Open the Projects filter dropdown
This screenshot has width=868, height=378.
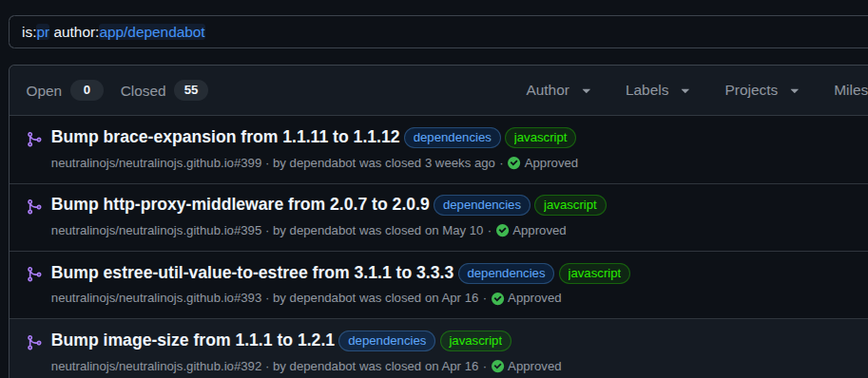762,90
